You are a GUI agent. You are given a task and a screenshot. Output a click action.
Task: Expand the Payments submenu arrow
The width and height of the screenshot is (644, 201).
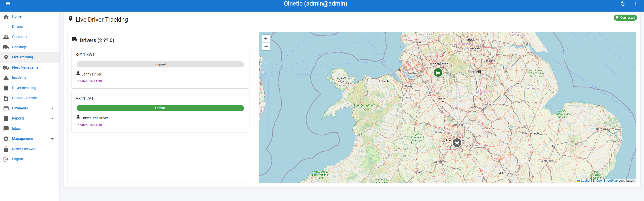coord(52,108)
